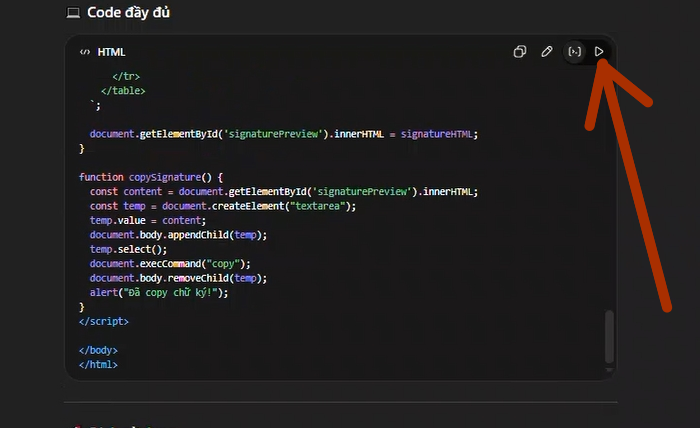Click the closing '</html>' tag line
Viewport: 700px width, 428px height.
pos(98,365)
